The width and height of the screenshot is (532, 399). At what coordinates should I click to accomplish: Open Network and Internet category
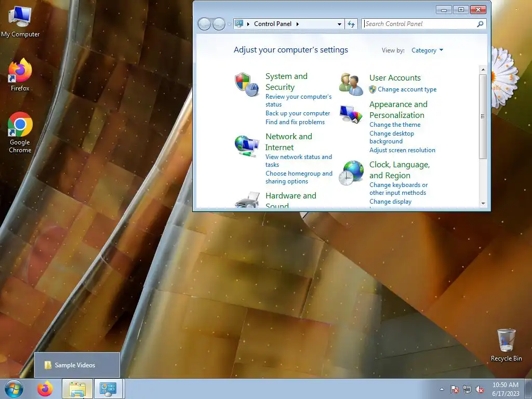[x=289, y=142]
